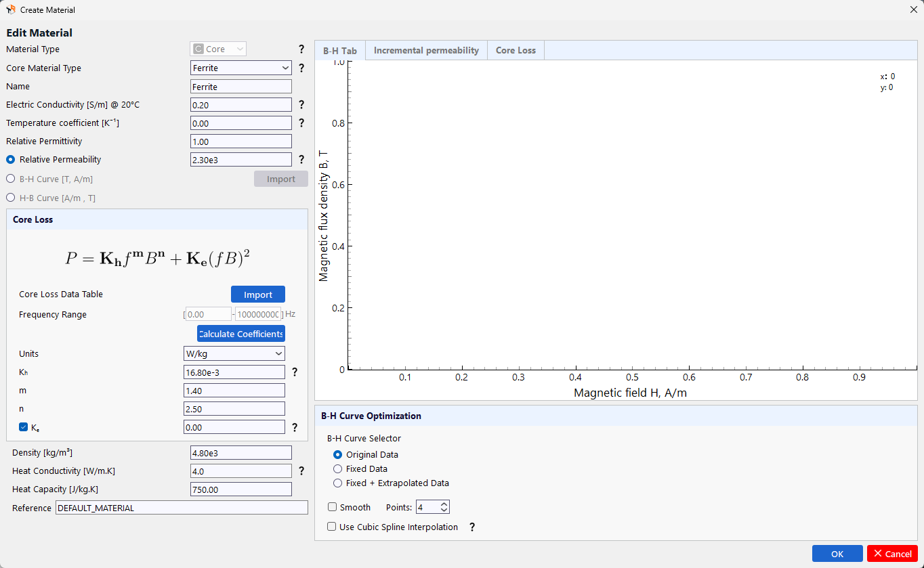924x568 pixels.
Task: Open help for Relative Permeability
Action: pyautogui.click(x=301, y=159)
